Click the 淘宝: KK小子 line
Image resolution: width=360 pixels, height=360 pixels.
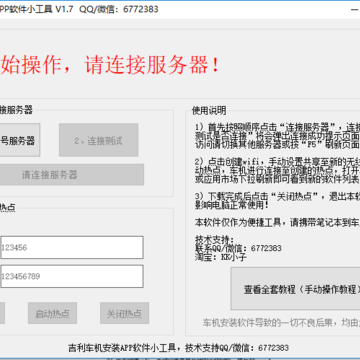[221, 257]
